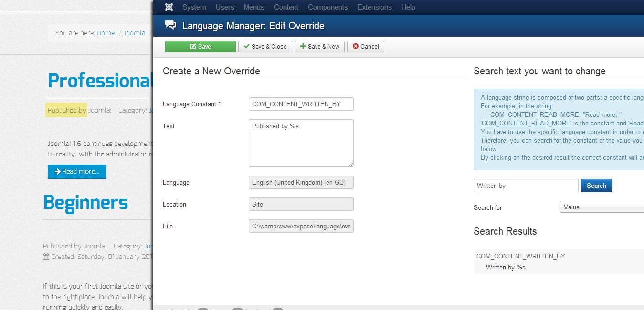Click the Cancel button
Screen dimensions: 644x310
click(x=366, y=46)
